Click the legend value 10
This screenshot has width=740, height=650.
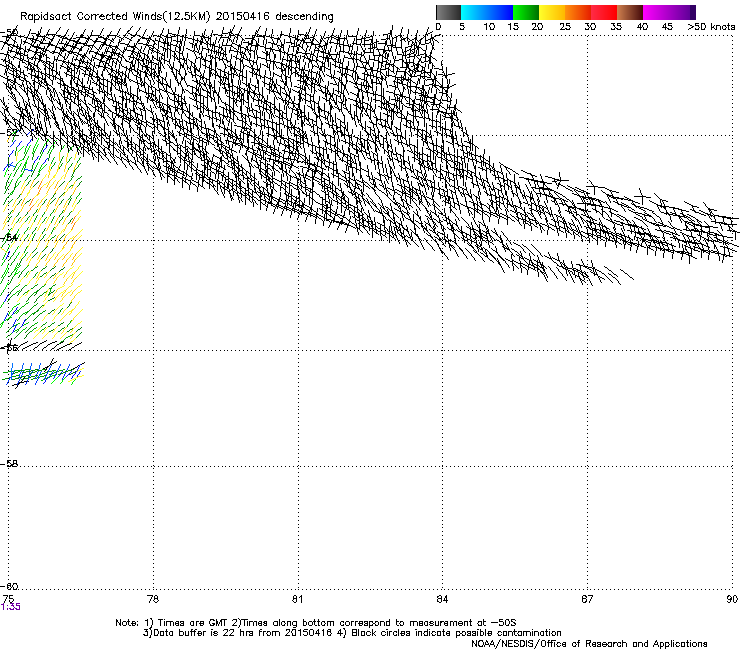[x=489, y=26]
